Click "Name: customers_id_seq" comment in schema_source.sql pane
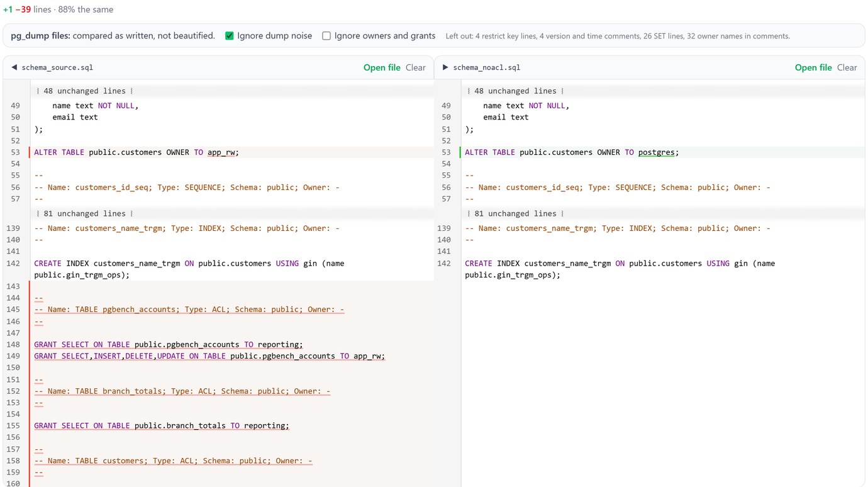The image size is (868, 487). click(x=187, y=188)
